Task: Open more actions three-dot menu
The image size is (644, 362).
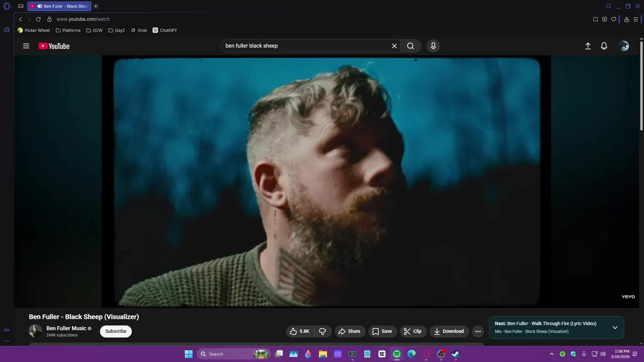Action: point(478,331)
